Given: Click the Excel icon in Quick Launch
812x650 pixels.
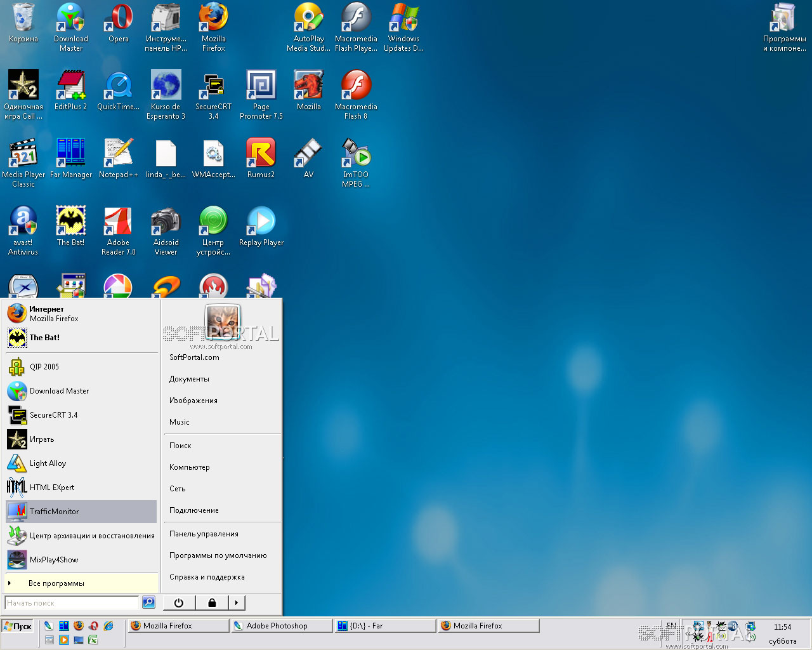Looking at the screenshot, I should point(93,640).
